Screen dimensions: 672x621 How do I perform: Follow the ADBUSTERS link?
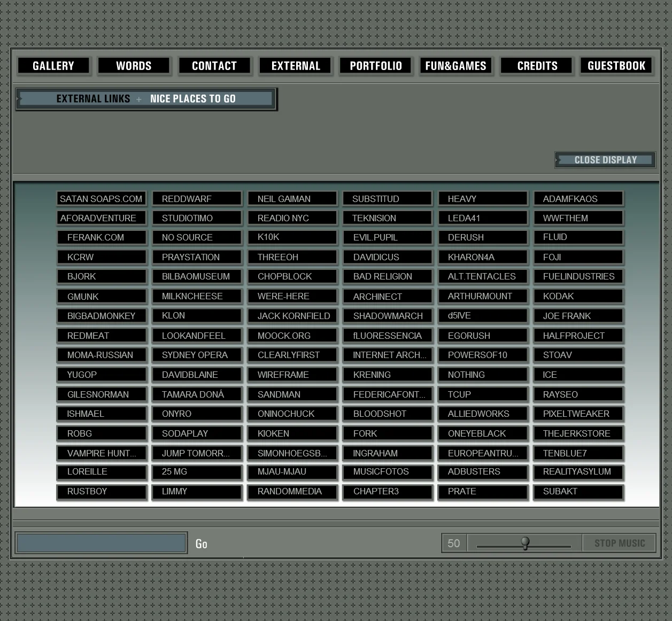pyautogui.click(x=483, y=472)
